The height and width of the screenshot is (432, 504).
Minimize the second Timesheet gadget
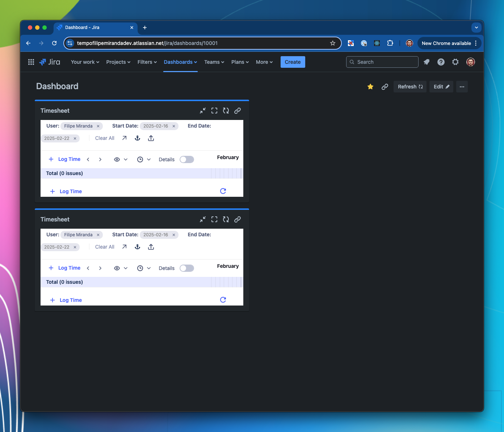[x=203, y=219]
